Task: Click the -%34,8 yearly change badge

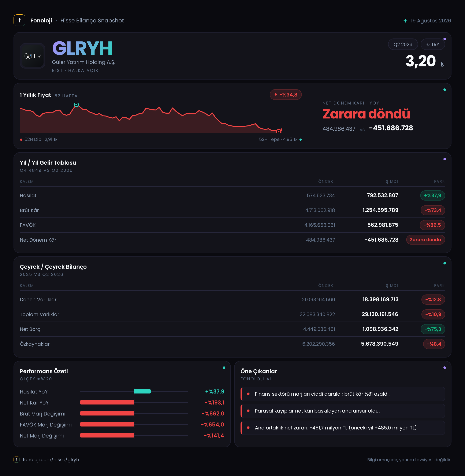Action: pos(286,95)
